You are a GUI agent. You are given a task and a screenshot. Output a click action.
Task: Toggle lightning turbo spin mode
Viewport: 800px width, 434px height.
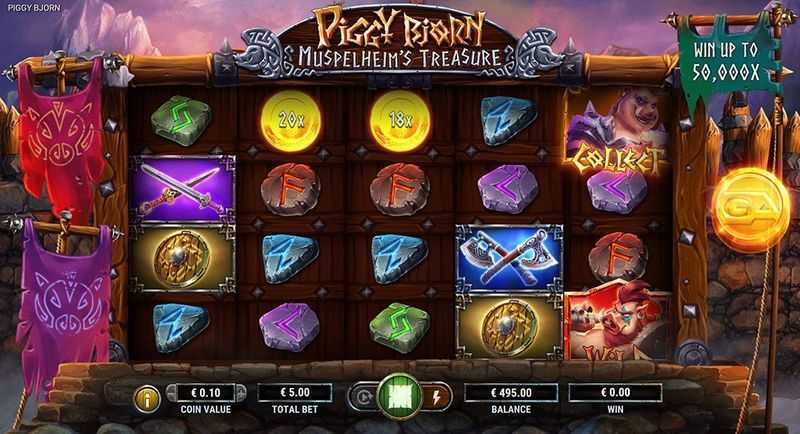coord(437,397)
